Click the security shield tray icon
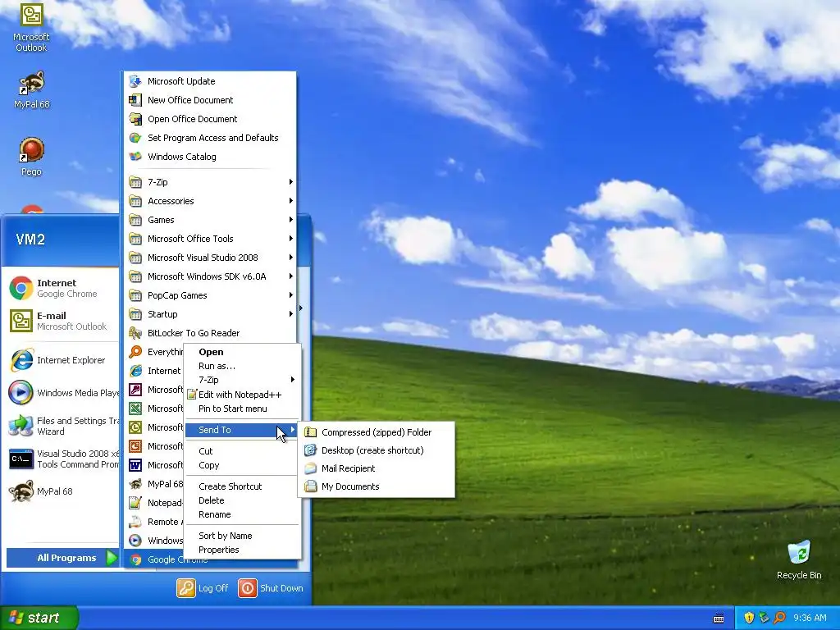840x630 pixels. (x=748, y=618)
